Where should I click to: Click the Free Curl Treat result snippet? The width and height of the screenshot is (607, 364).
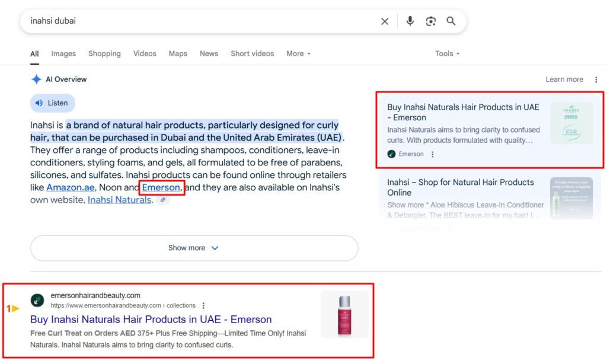168,339
